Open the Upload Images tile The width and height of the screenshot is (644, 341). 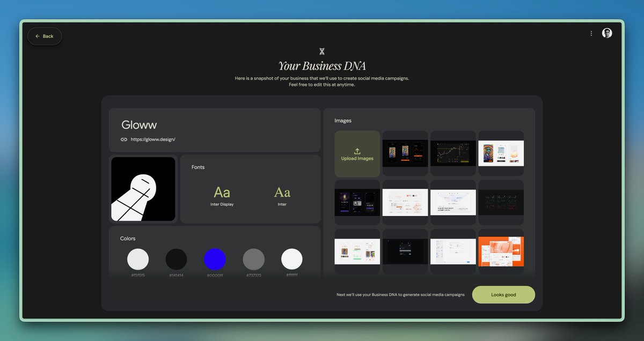pos(357,154)
